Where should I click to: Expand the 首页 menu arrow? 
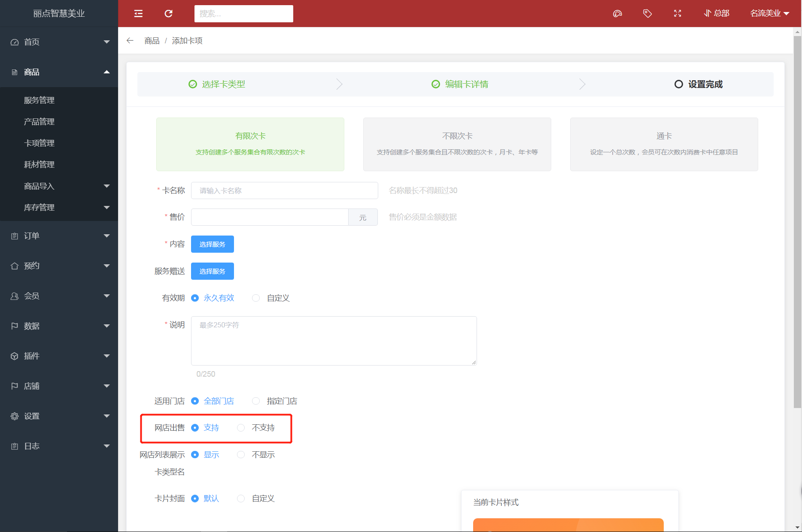[x=107, y=42]
